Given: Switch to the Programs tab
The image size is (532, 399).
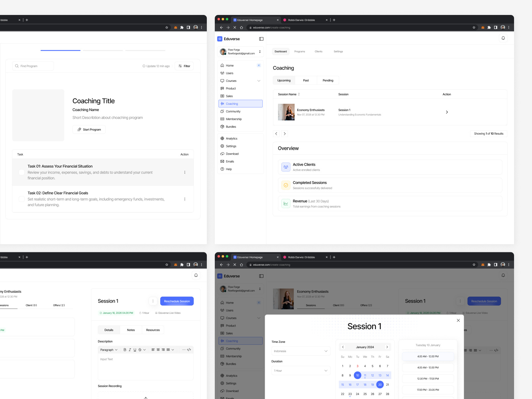Looking at the screenshot, I should click(300, 52).
